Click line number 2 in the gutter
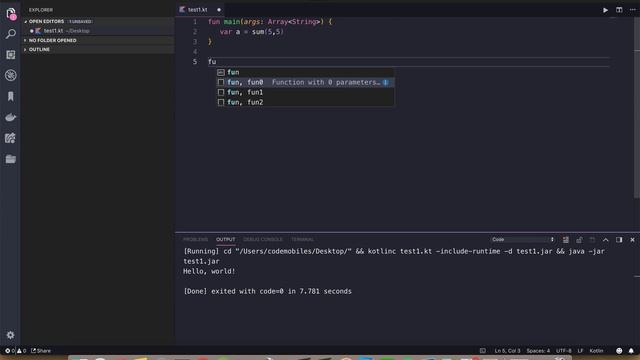The height and width of the screenshot is (360, 640). point(195,31)
